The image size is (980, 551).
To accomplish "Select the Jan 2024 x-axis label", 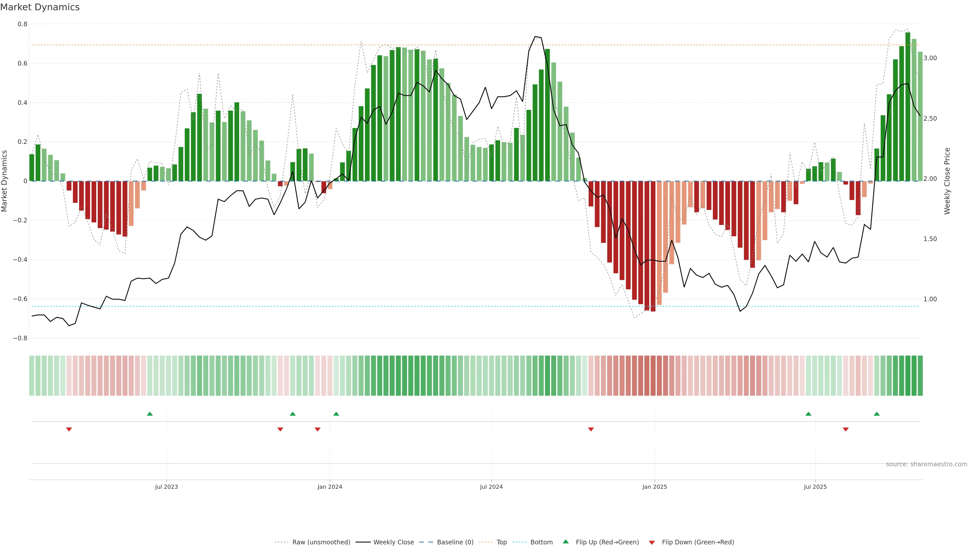I will pos(330,487).
